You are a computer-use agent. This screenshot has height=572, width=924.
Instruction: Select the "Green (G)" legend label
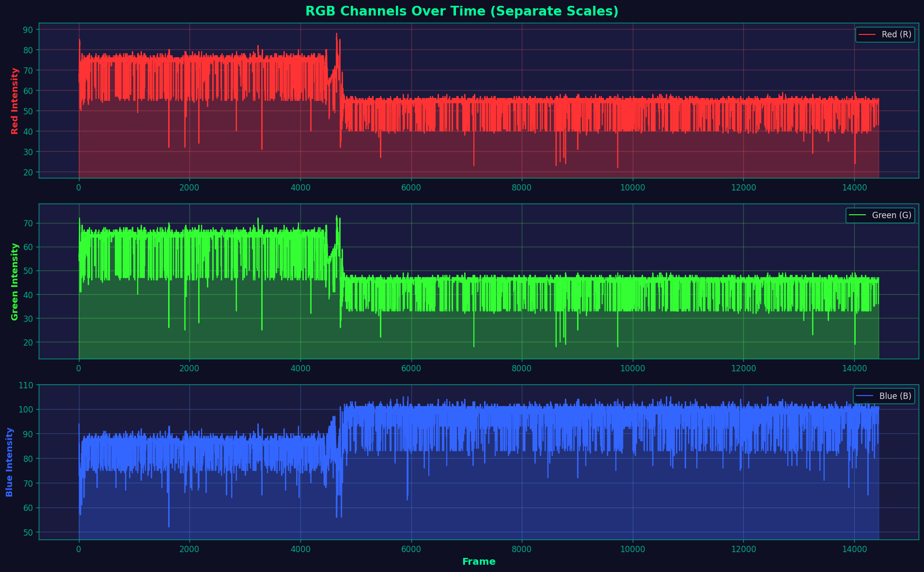coord(892,215)
